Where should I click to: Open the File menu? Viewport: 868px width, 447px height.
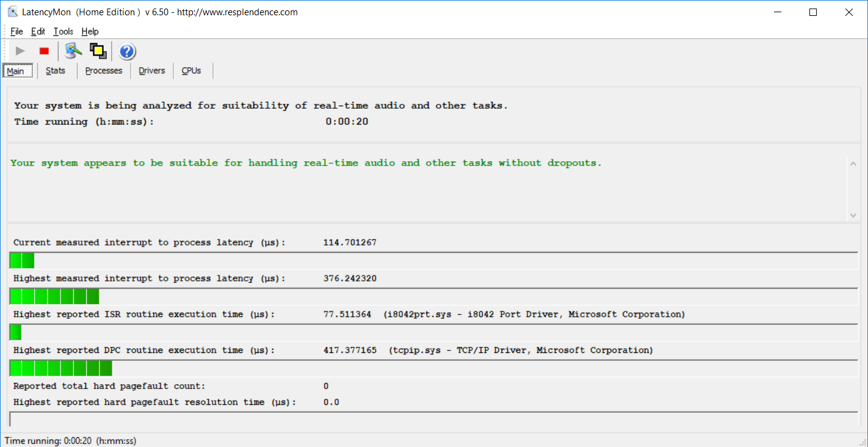(16, 32)
